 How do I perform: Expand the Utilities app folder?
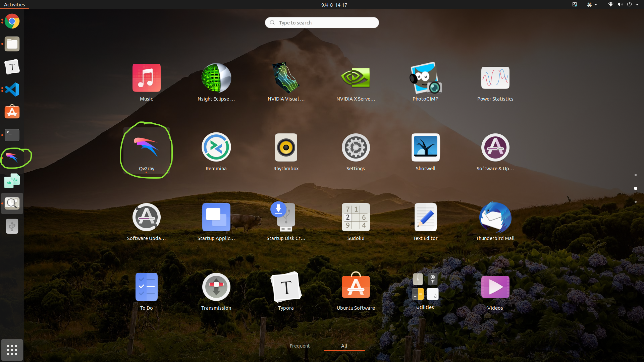coord(425,287)
